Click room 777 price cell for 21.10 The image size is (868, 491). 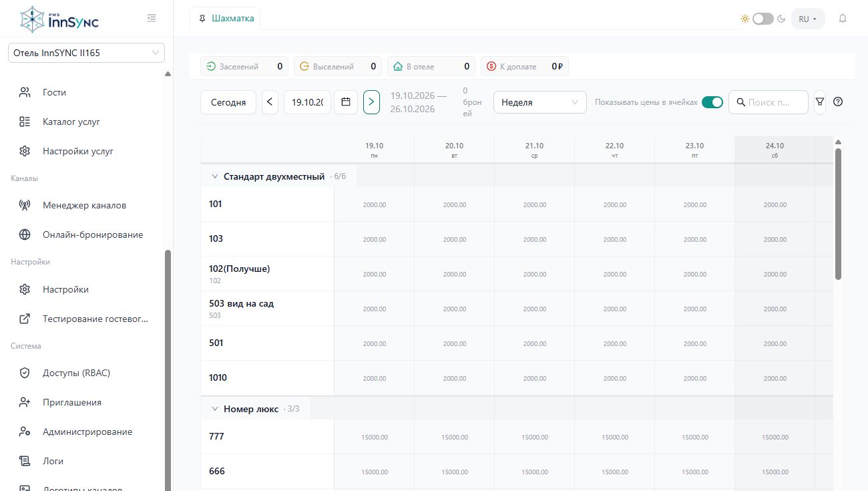(x=534, y=437)
